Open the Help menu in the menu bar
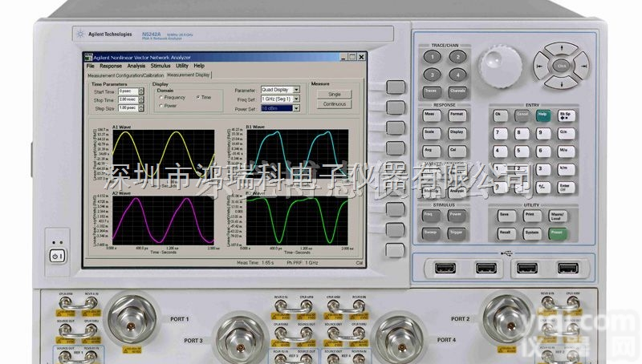Viewport: 642px width, 364px height. pos(199,66)
